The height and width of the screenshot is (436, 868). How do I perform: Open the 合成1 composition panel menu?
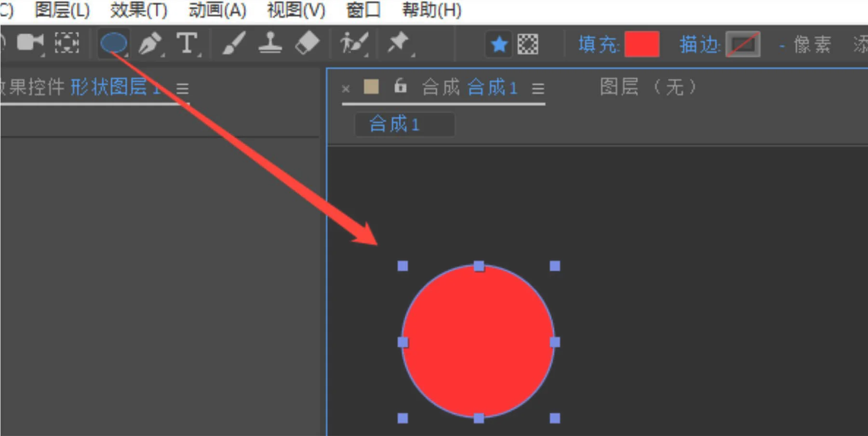click(x=538, y=88)
